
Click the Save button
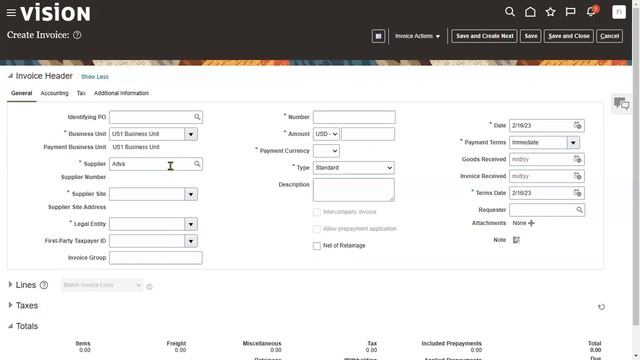(531, 36)
